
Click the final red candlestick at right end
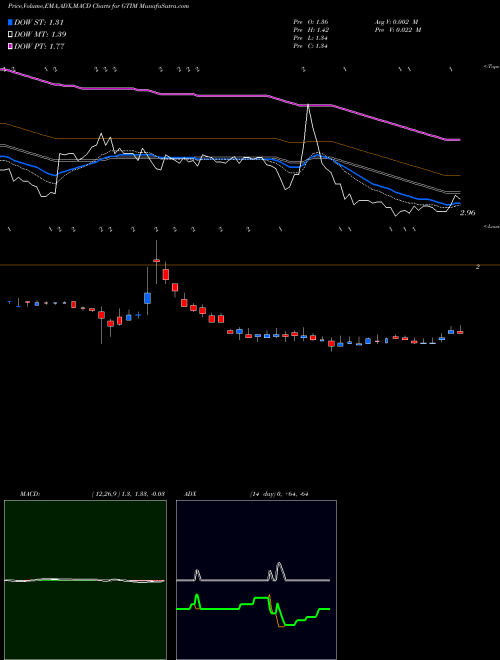pyautogui.click(x=460, y=332)
